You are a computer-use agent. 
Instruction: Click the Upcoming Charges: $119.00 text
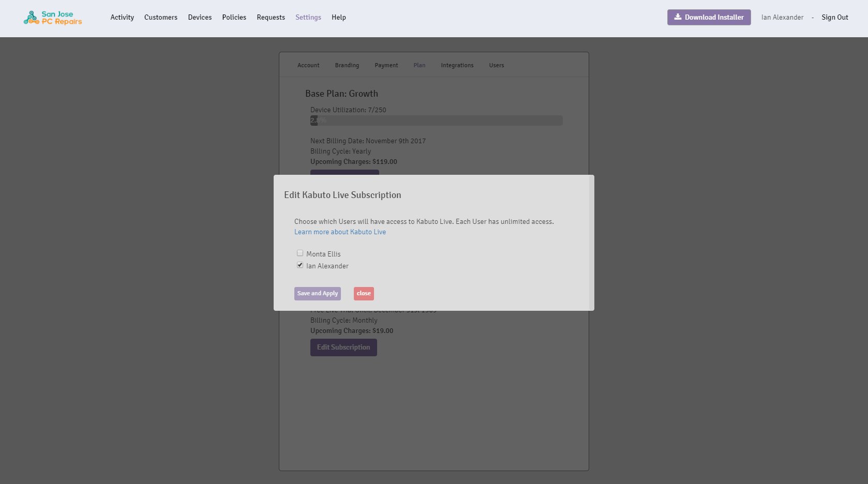point(354,161)
